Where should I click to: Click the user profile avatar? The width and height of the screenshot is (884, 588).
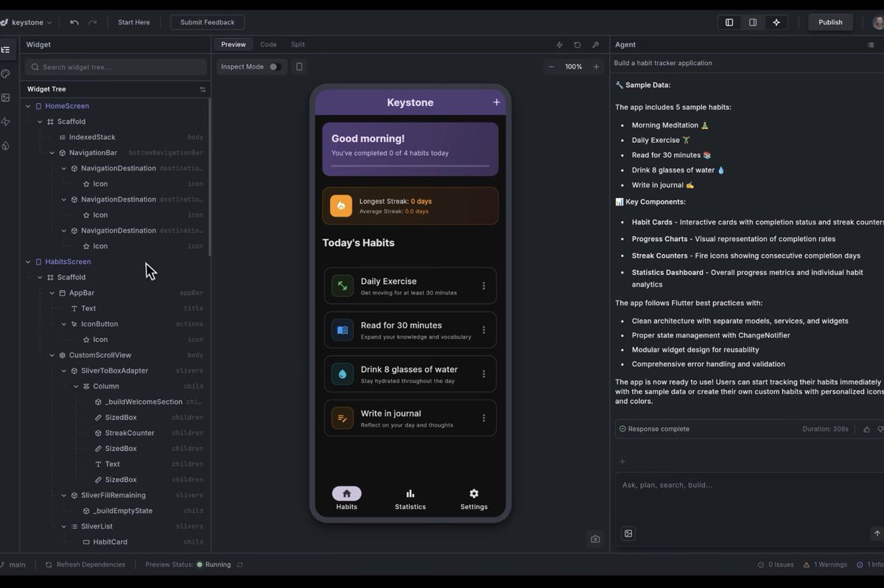878,22
